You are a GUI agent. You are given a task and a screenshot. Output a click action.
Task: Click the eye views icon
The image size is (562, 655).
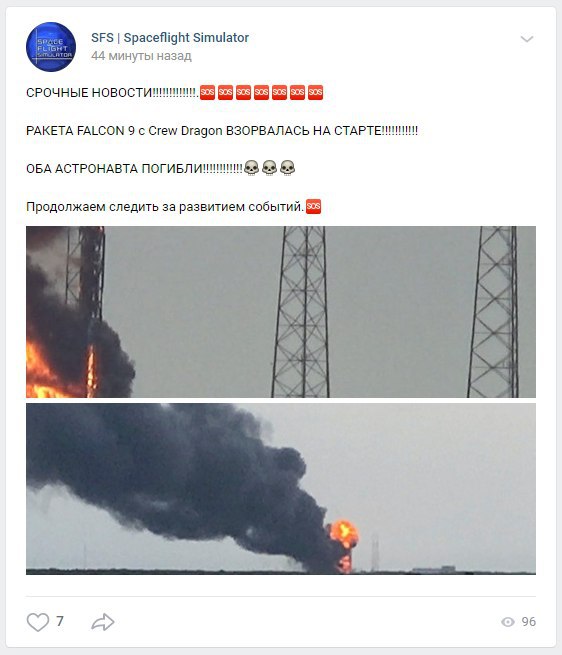(x=508, y=622)
